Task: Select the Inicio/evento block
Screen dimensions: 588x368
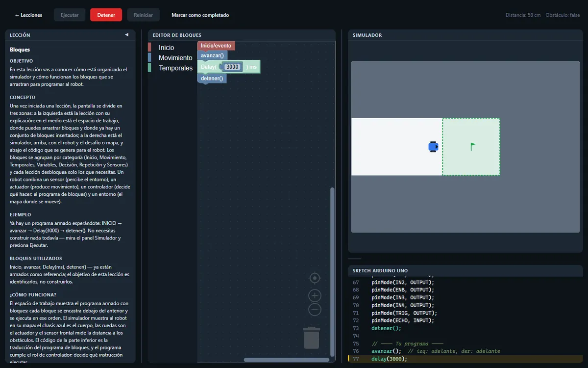Action: [x=216, y=46]
